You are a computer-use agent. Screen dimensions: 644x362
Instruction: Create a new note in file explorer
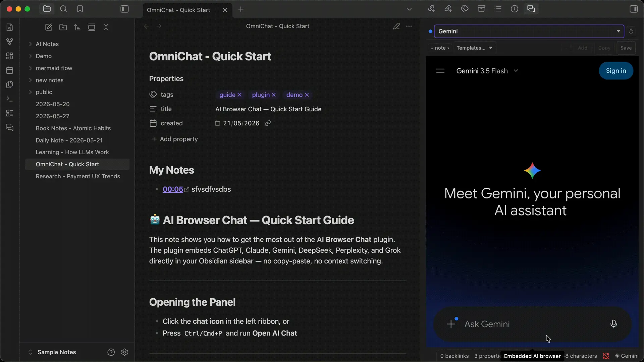[x=49, y=27]
